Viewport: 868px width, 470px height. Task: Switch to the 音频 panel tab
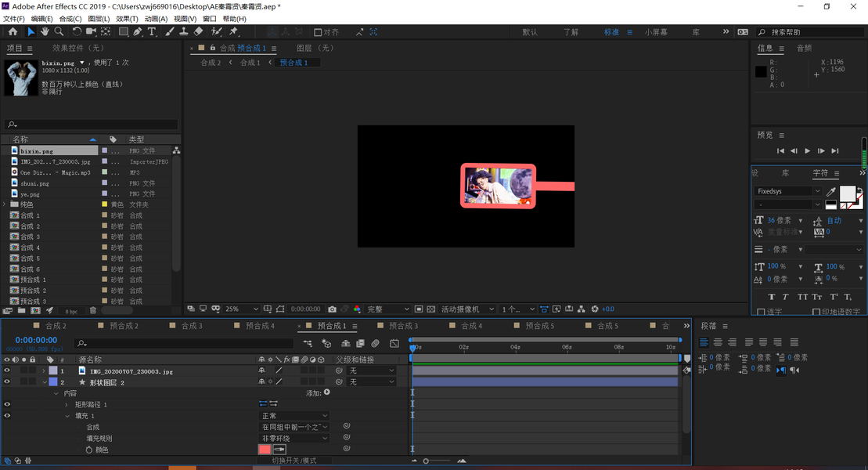pyautogui.click(x=805, y=49)
